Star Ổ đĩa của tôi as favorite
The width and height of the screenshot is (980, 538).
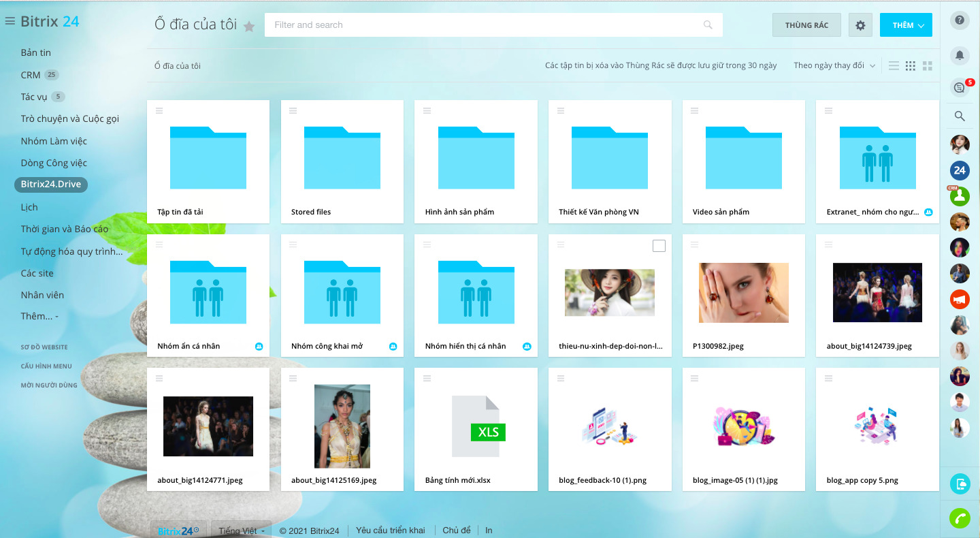point(249,27)
